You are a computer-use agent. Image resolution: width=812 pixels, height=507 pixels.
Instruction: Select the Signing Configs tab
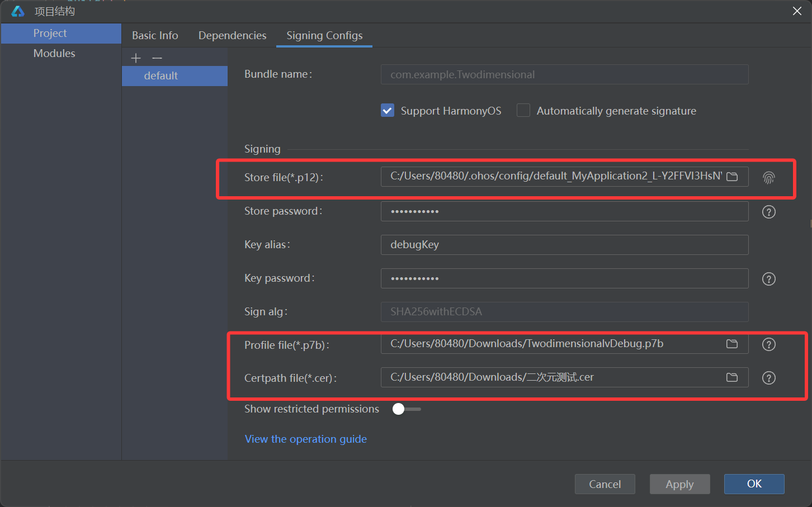[324, 35]
